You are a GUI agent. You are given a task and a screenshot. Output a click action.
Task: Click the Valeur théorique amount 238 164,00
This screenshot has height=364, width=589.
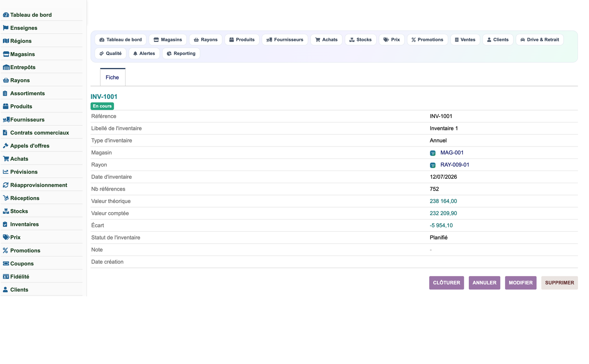443,201
